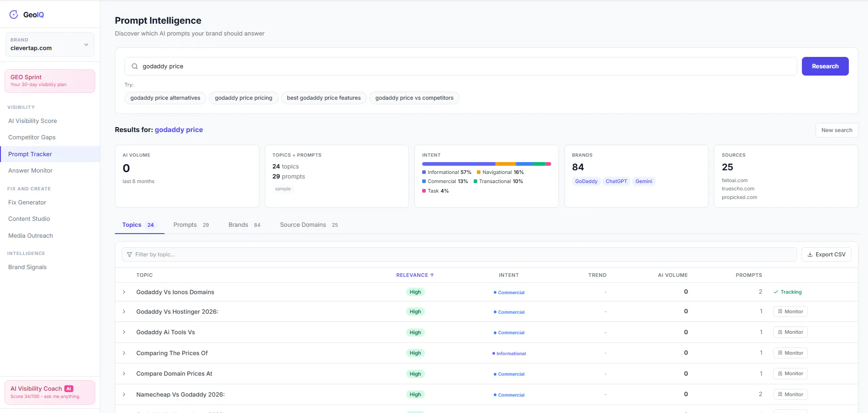Open the GEO Sprint 30-day plan card
The image size is (868, 413).
pos(50,81)
